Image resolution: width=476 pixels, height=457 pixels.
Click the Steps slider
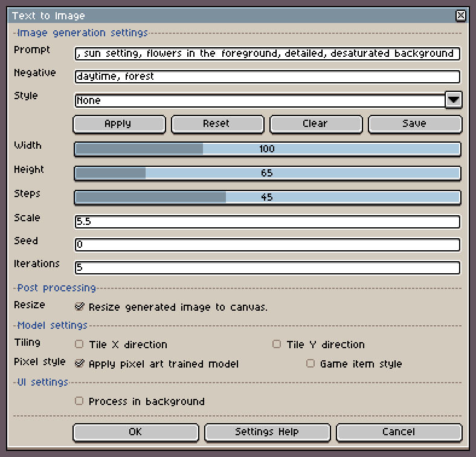(x=267, y=197)
